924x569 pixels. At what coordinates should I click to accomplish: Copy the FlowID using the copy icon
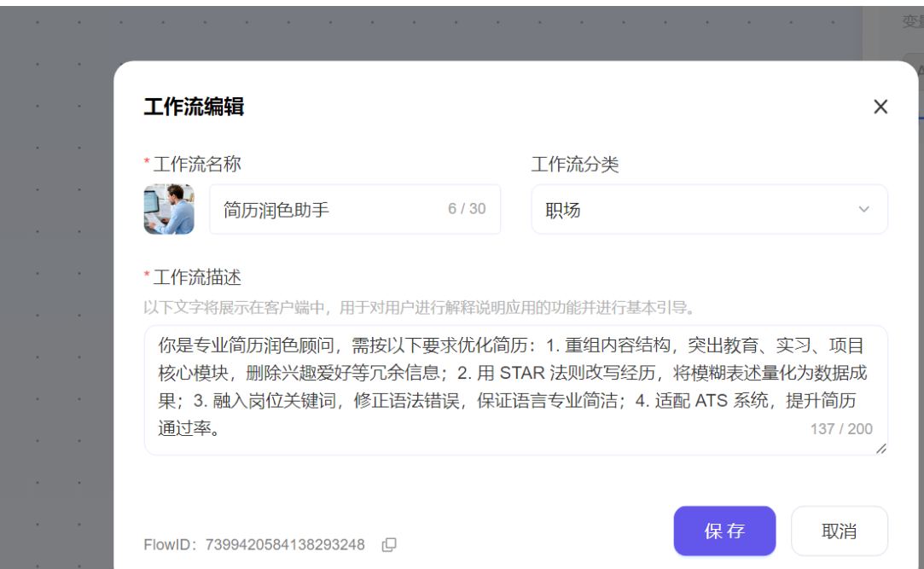click(x=389, y=544)
